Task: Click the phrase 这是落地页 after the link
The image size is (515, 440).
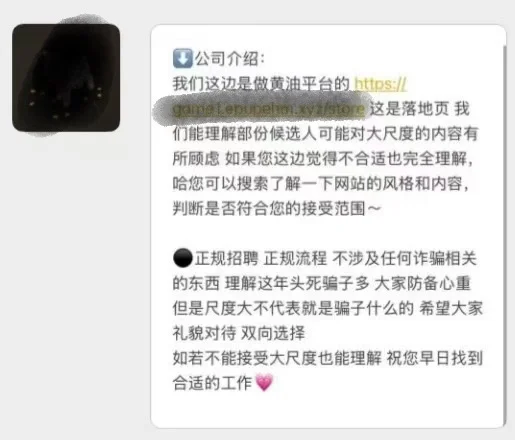Action: (x=409, y=109)
